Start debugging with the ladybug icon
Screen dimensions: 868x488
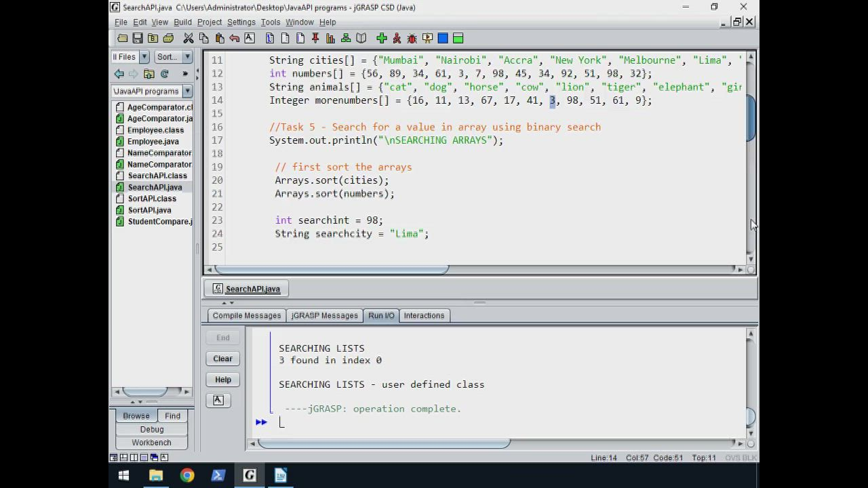pyautogui.click(x=412, y=39)
